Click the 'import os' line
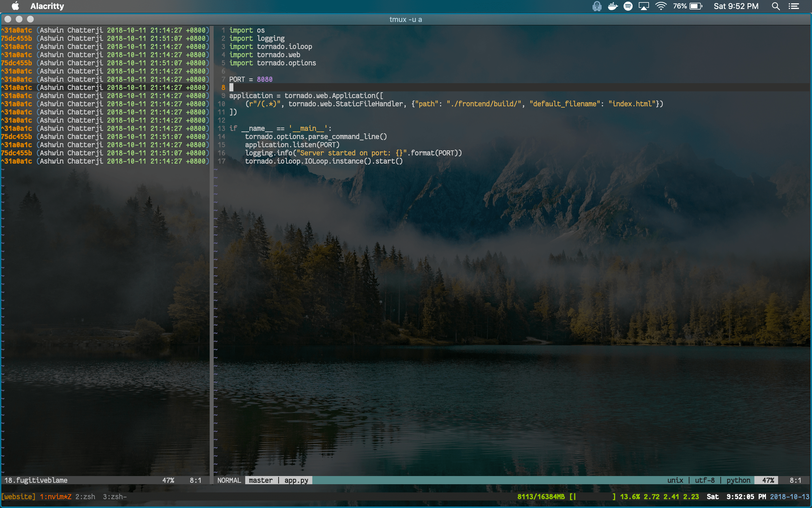This screenshot has height=508, width=812. click(247, 30)
